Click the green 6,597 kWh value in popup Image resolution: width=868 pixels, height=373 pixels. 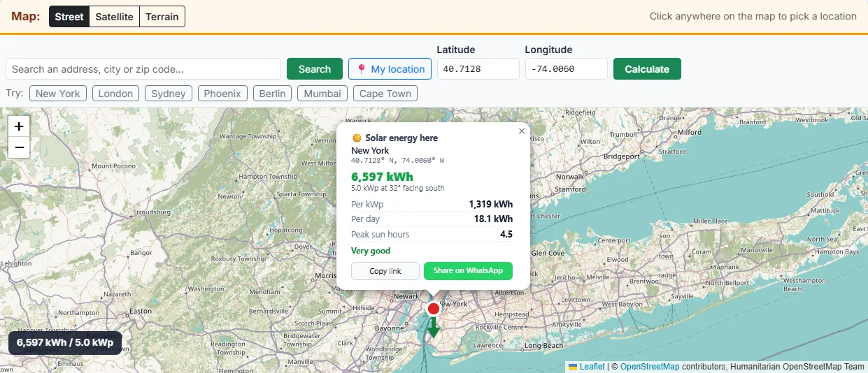[382, 177]
